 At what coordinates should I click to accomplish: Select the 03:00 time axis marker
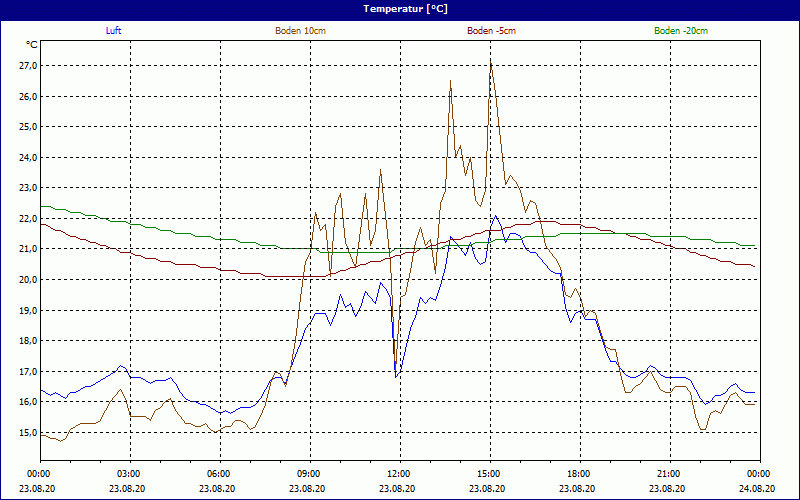point(129,474)
